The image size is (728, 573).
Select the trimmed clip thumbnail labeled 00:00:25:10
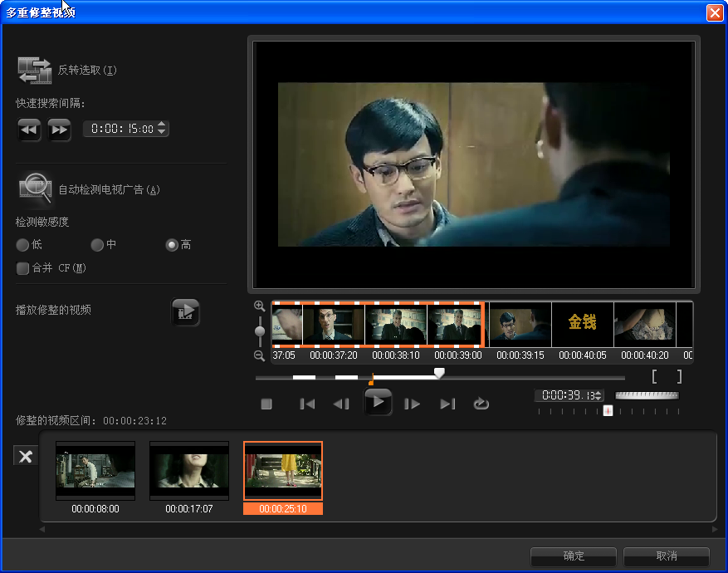[x=282, y=471]
